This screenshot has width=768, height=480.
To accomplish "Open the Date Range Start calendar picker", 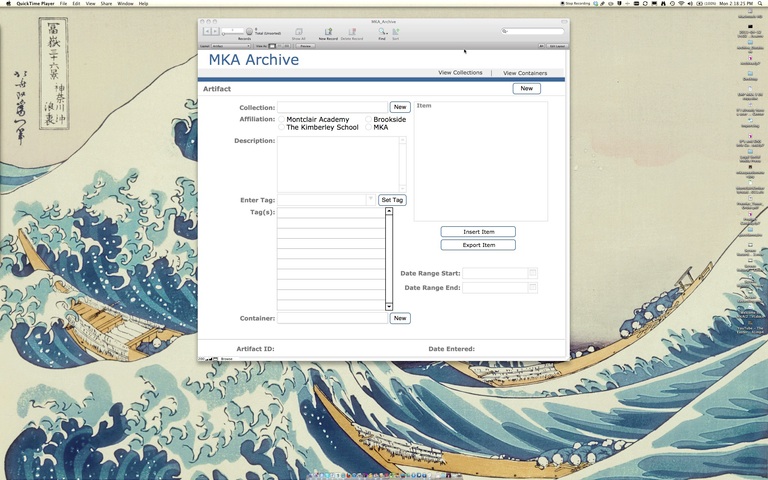I will [532, 273].
